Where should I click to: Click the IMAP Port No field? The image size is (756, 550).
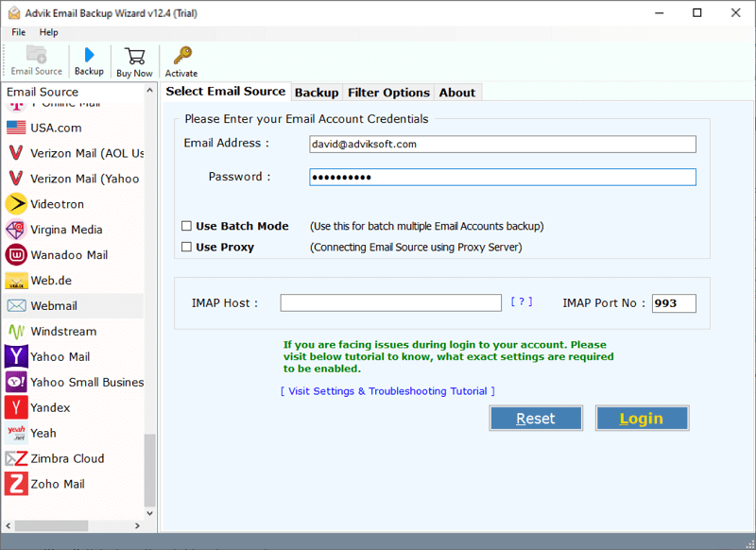click(674, 303)
